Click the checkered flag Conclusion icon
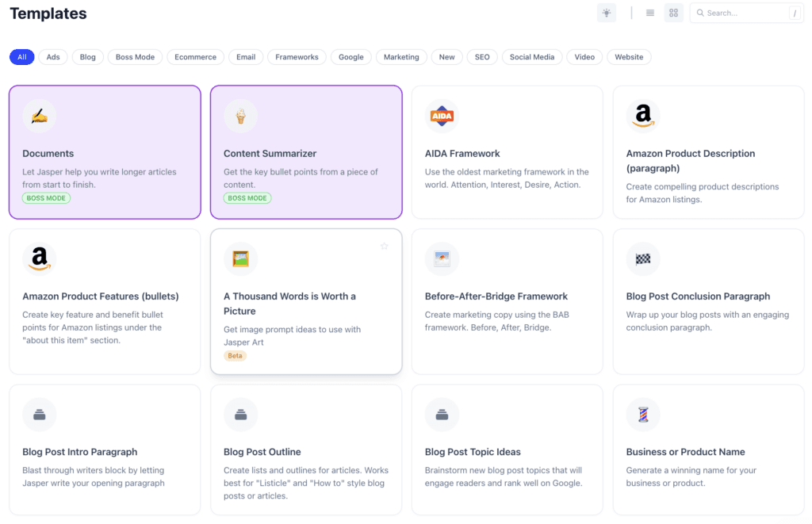The height and width of the screenshot is (524, 812). coord(642,259)
